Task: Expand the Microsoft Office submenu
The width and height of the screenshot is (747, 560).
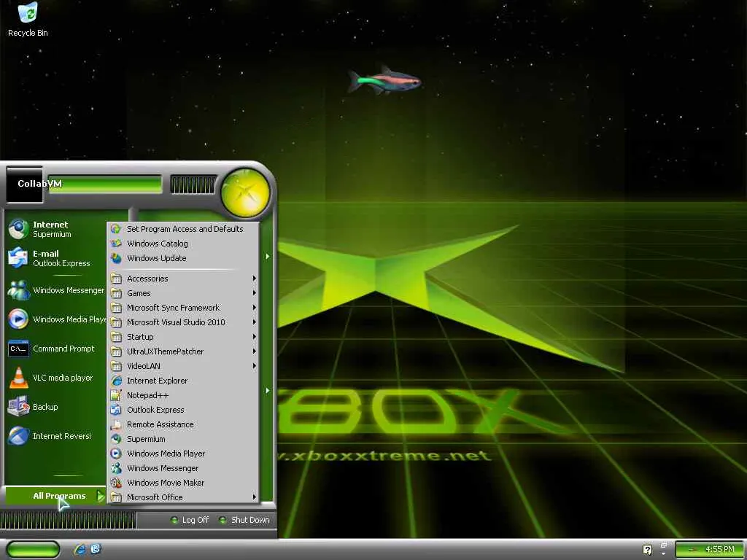Action: (x=183, y=497)
